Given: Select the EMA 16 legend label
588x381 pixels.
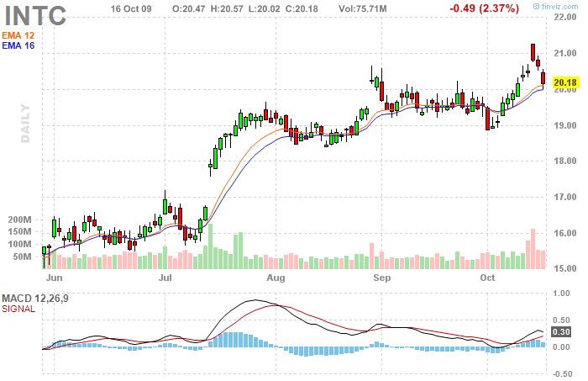Looking at the screenshot, I should (18, 45).
